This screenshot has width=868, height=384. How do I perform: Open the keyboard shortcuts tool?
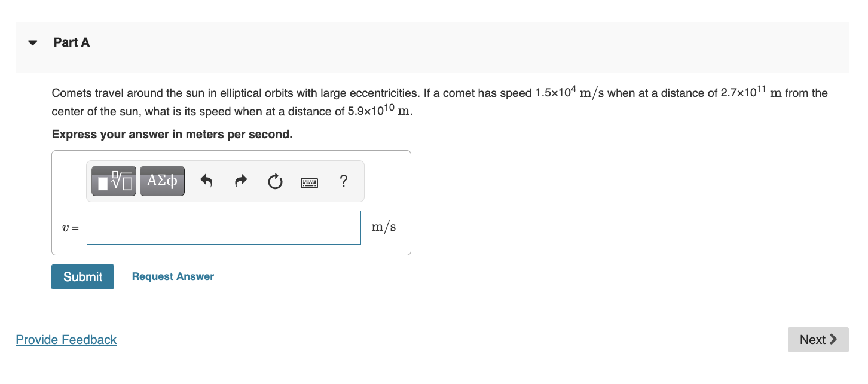(309, 182)
